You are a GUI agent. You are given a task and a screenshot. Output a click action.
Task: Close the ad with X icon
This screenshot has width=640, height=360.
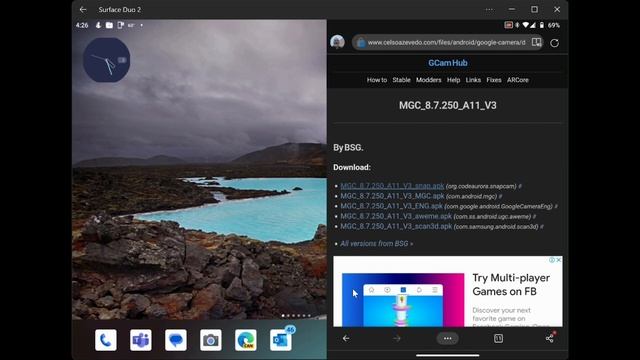(559, 260)
